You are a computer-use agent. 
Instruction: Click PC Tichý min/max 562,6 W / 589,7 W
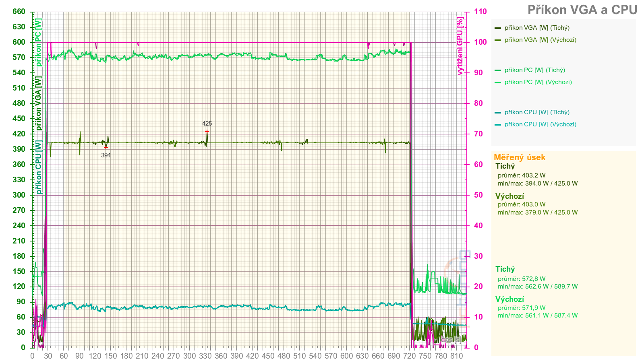(538, 287)
